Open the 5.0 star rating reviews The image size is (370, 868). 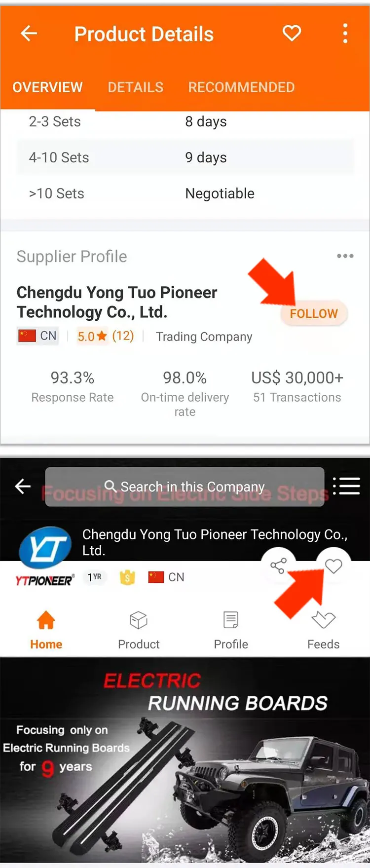coord(106,336)
